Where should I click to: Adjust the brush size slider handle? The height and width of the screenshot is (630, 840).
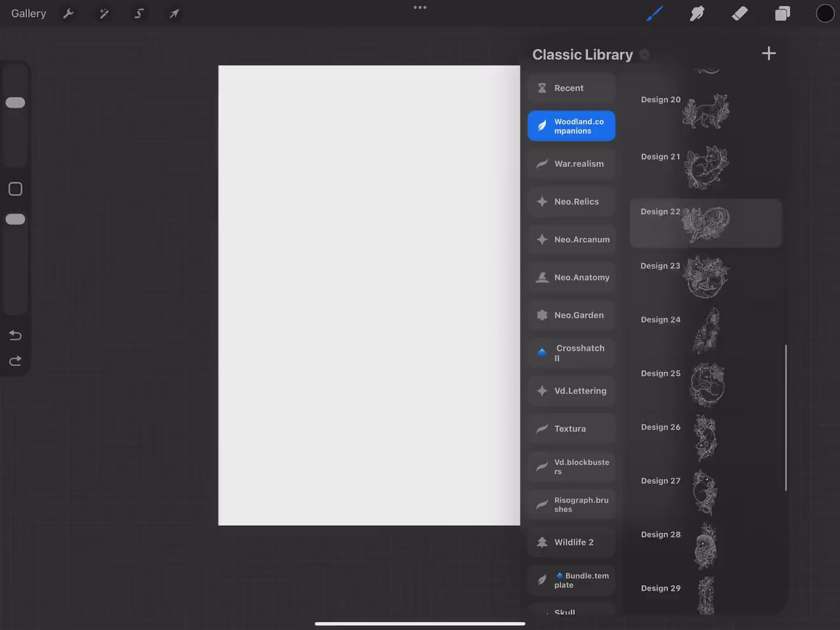click(x=15, y=102)
